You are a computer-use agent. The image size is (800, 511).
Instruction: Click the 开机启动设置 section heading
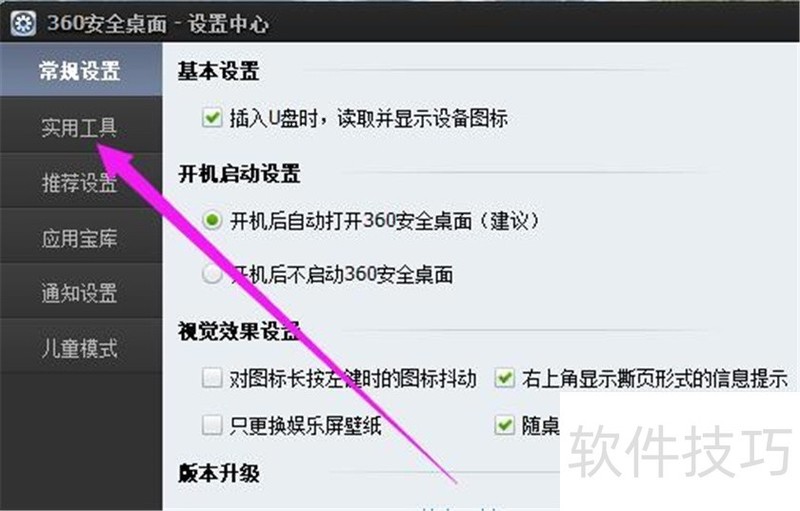239,173
